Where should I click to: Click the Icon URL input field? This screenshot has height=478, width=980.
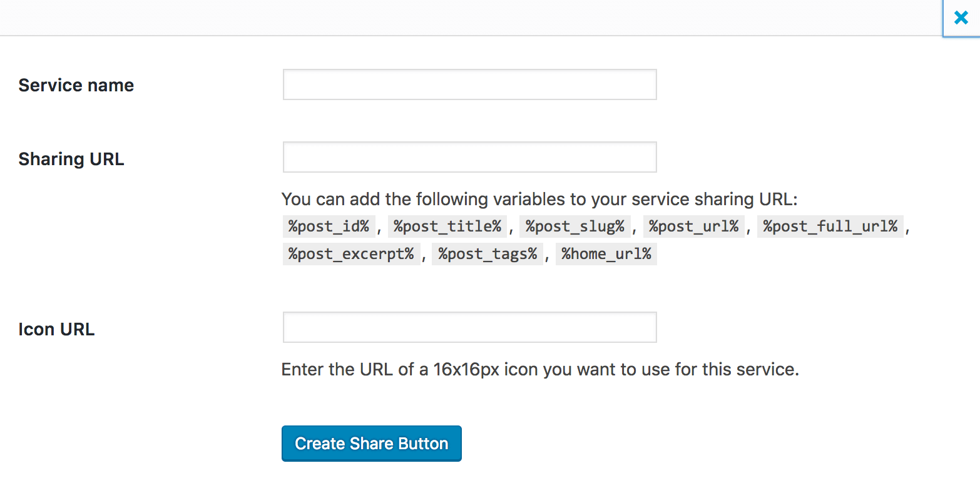click(x=469, y=327)
